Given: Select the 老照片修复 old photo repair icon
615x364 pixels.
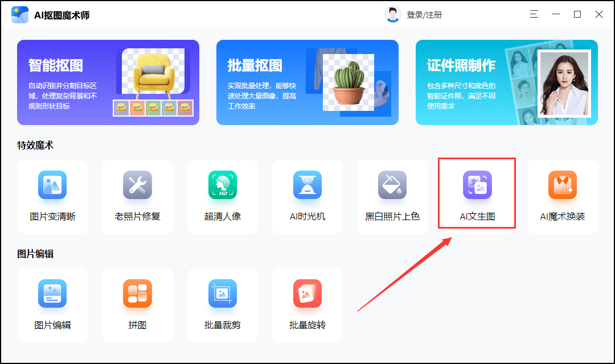Looking at the screenshot, I should 137,185.
